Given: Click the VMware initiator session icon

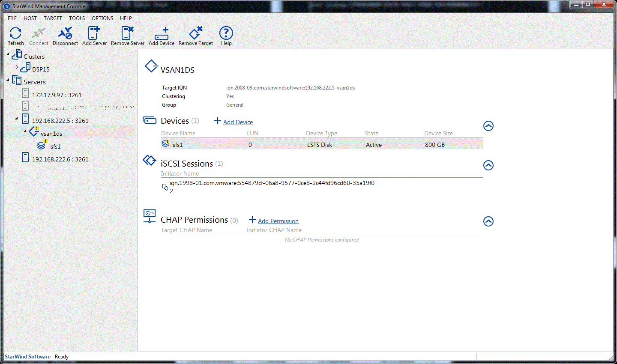Looking at the screenshot, I should [x=165, y=187].
